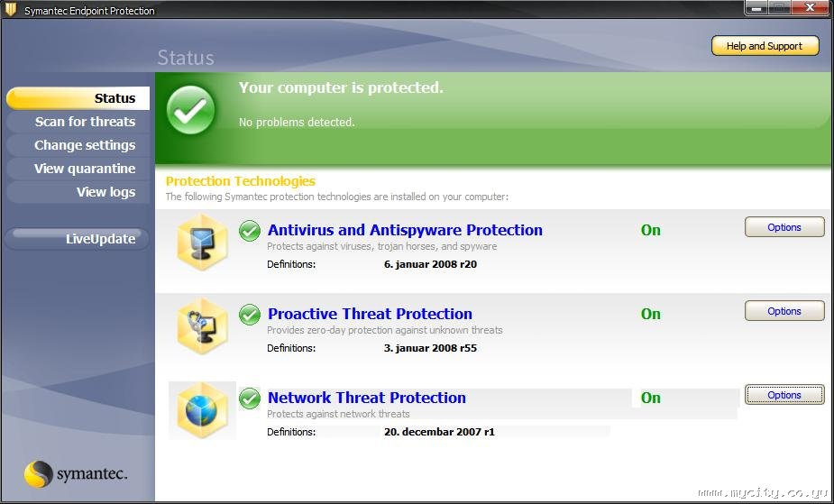Click the green check beside Proactive Threat Protection
This screenshot has height=504, width=834.
(250, 315)
